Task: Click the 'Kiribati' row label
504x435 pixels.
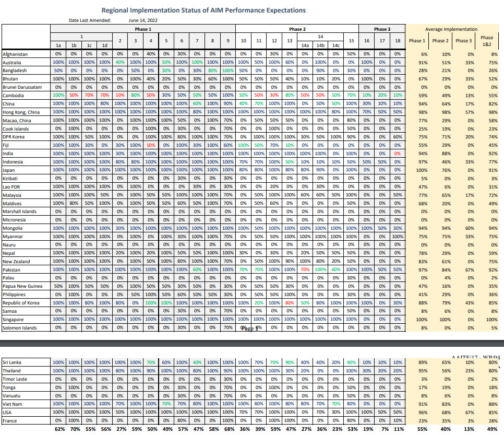Action: (10, 179)
